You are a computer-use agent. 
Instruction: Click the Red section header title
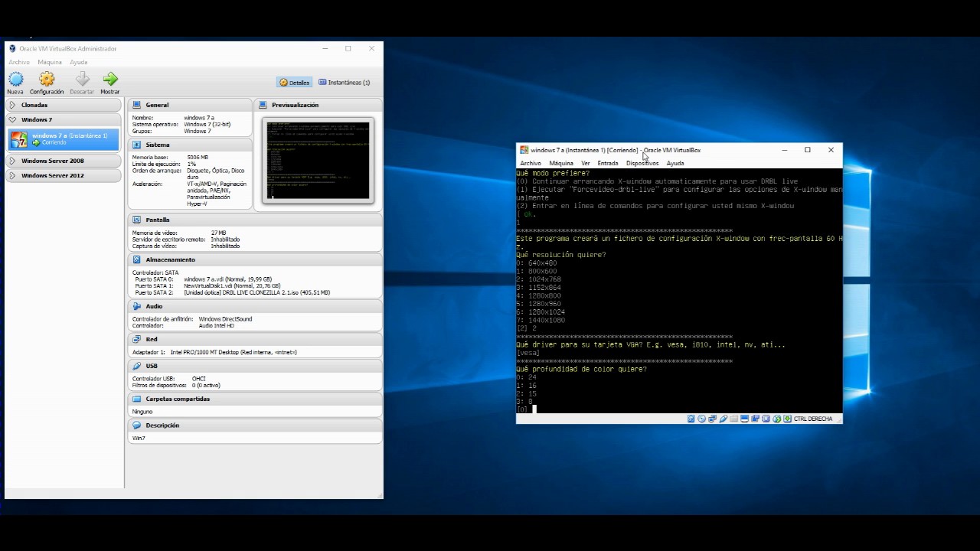pos(152,339)
